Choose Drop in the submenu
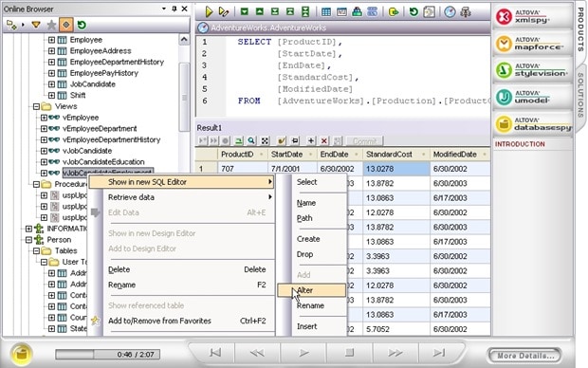Image resolution: width=588 pixels, height=368 pixels. tap(304, 254)
